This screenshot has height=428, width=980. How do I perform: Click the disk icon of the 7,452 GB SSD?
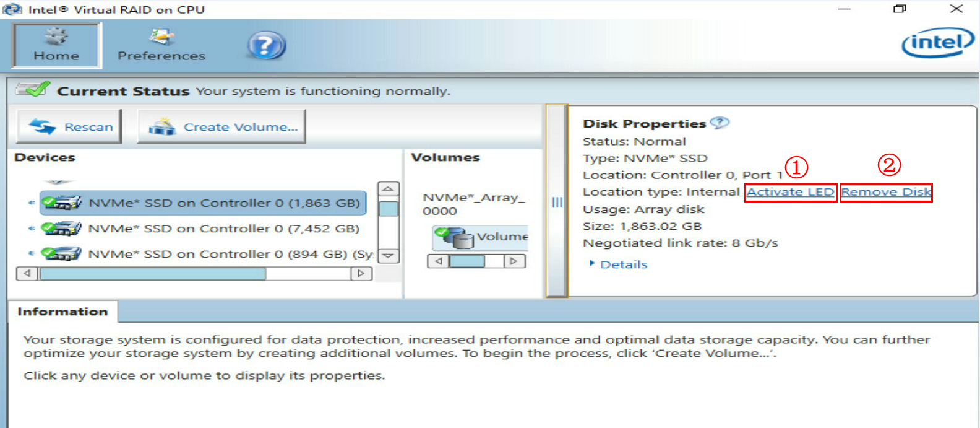61,228
